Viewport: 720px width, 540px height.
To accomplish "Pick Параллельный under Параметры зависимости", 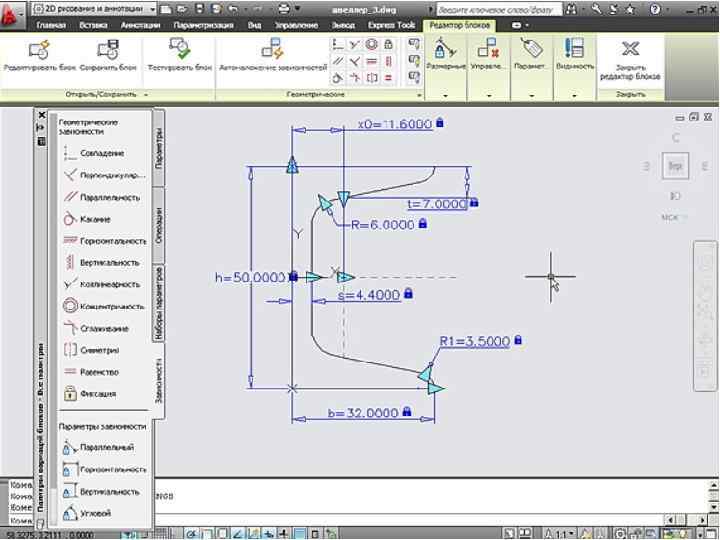I will [x=98, y=447].
